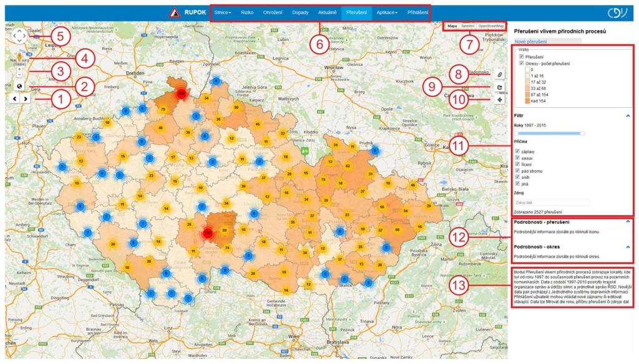Toggle the Okresy - počet přerušení layer checkbox
This screenshot has height=364, width=639.
coord(521,63)
